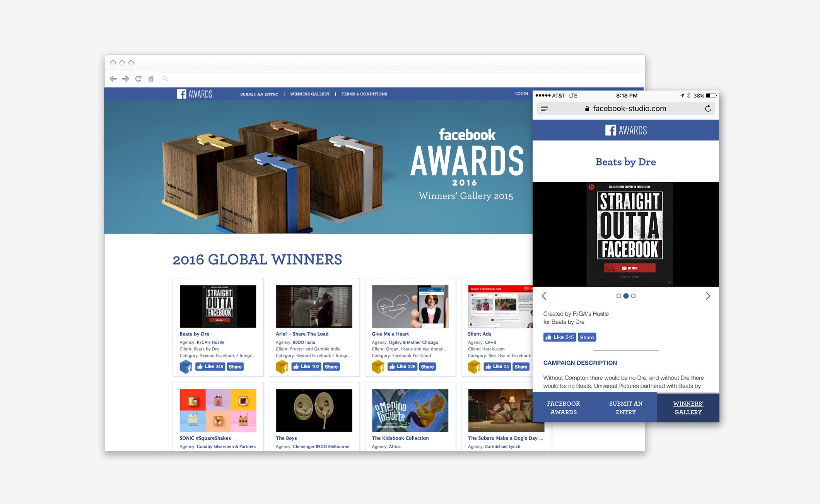Viewport: 820px width, 504px height.
Task: Open Ogilvy & Mather Chicago agency link
Action: click(413, 342)
